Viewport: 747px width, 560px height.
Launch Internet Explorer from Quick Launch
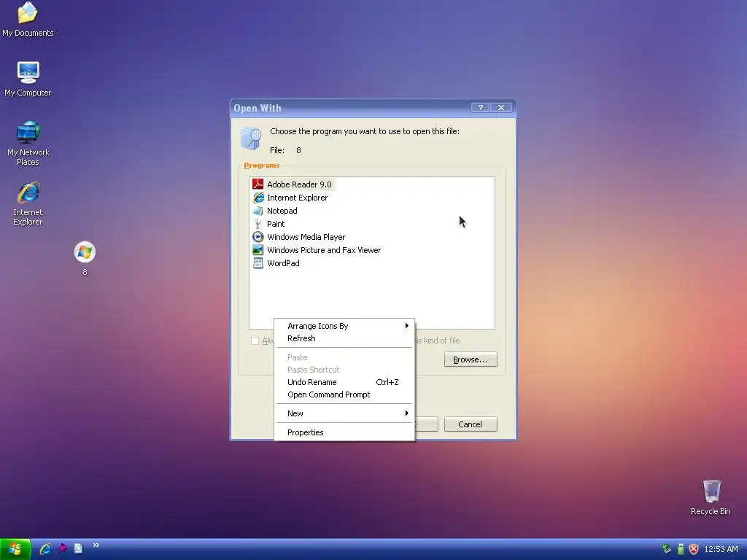[45, 548]
